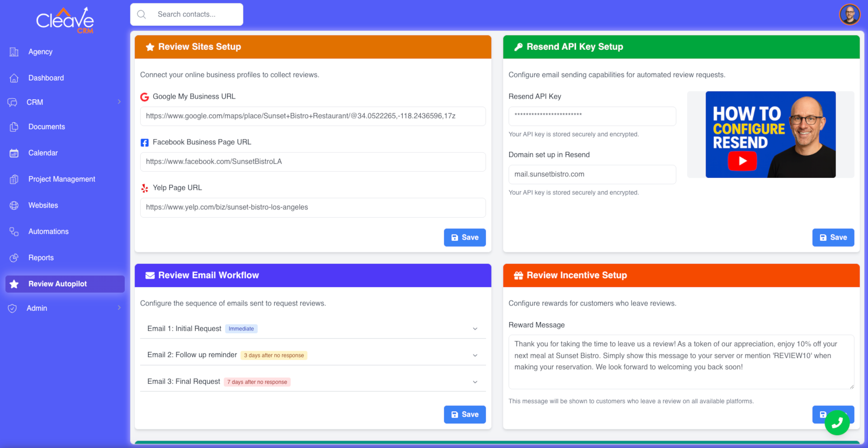Click the Yelp Page URL field

pos(312,208)
